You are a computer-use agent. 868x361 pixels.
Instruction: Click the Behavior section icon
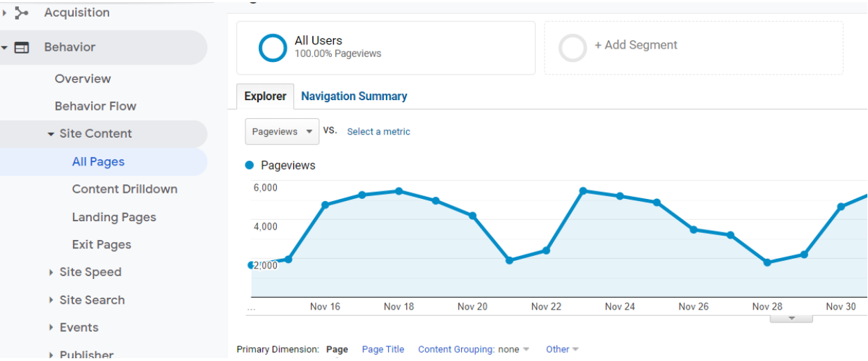click(x=22, y=48)
